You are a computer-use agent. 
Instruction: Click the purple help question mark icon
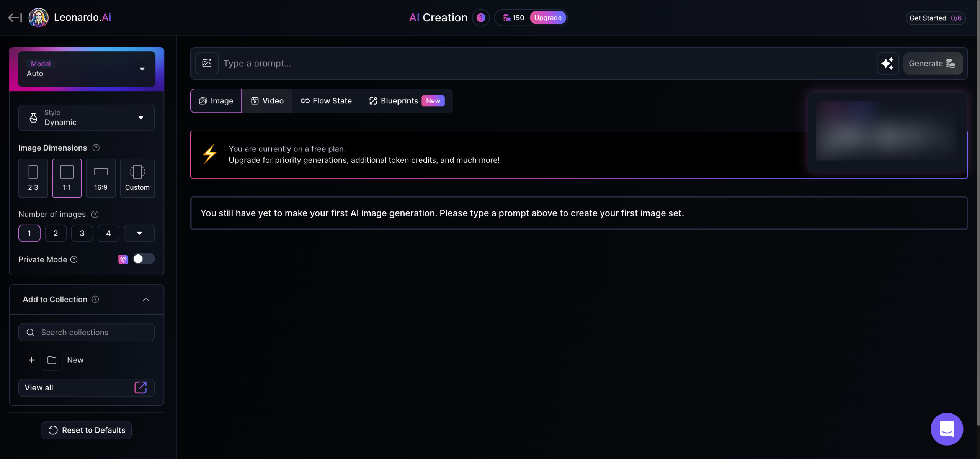481,18
